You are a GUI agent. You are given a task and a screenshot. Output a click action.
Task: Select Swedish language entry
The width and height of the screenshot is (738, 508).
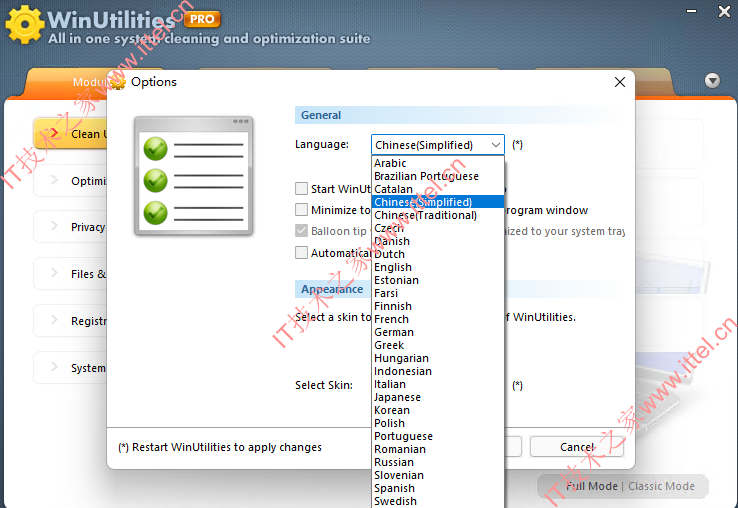pos(438,501)
